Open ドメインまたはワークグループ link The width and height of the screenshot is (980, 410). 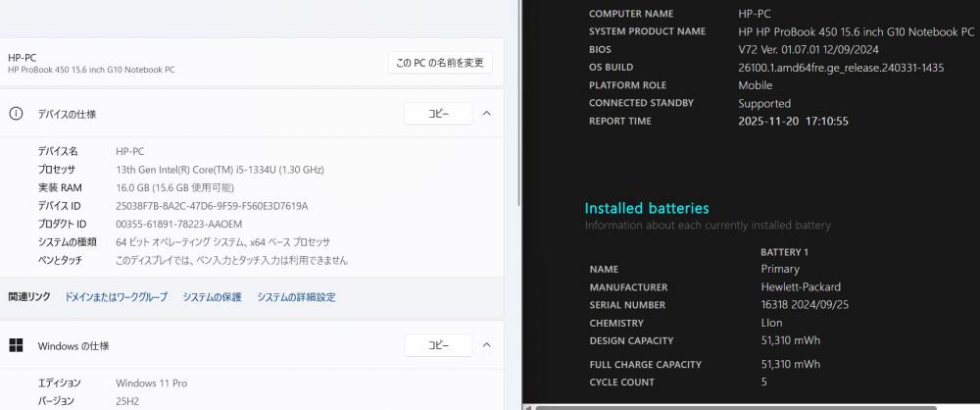pos(117,297)
